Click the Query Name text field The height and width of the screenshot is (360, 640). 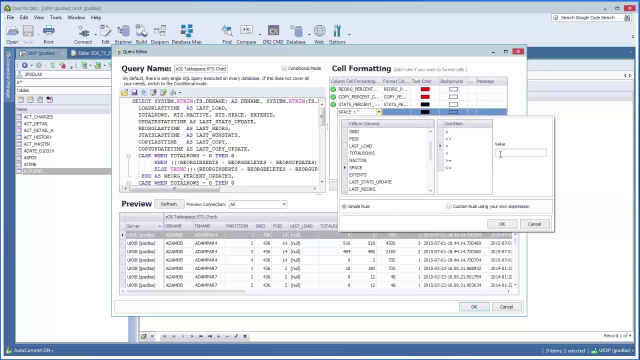tap(200, 69)
